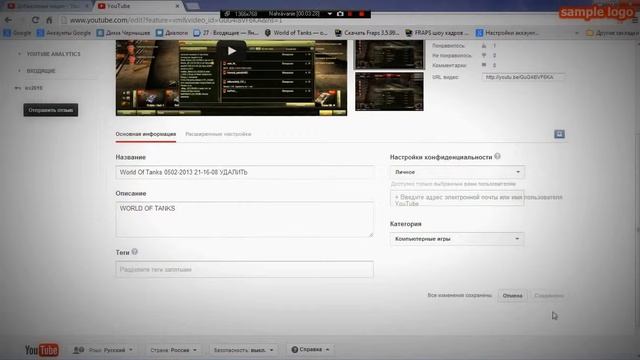The width and height of the screenshot is (640, 360).
Task: Open the World of Tanks bookmark
Action: [x=296, y=33]
